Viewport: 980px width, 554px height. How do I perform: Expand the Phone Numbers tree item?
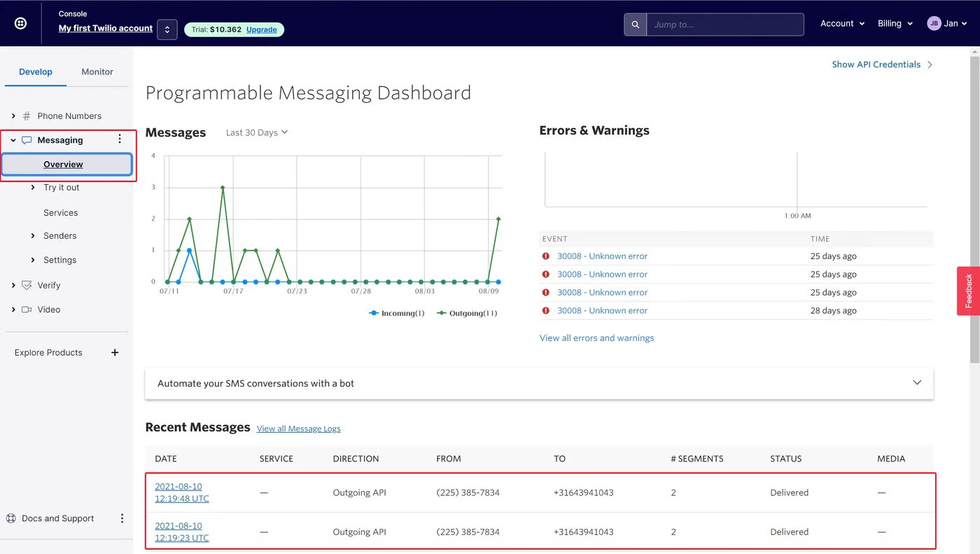tap(13, 116)
